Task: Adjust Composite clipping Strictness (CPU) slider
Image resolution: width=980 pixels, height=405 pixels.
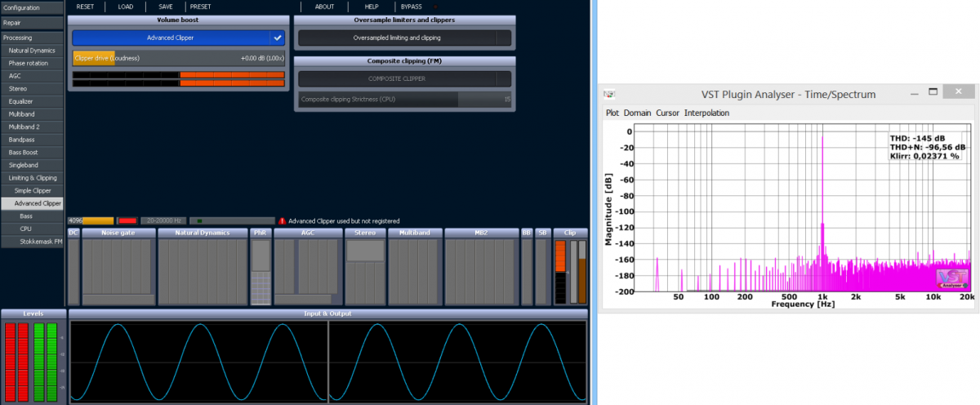Action: pos(405,100)
